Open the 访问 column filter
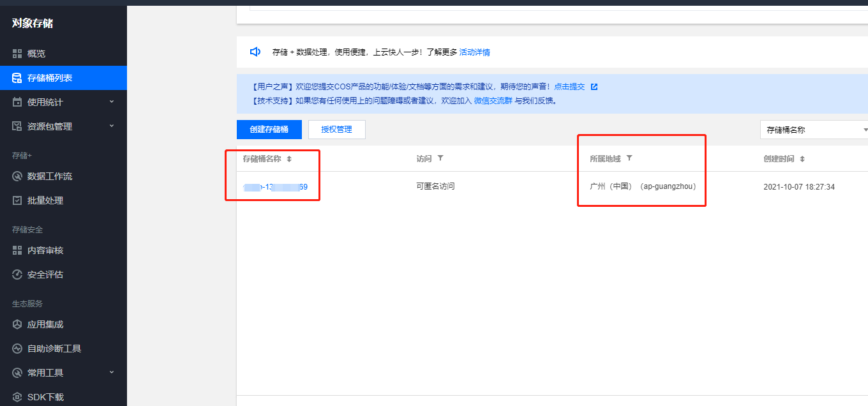 point(440,158)
